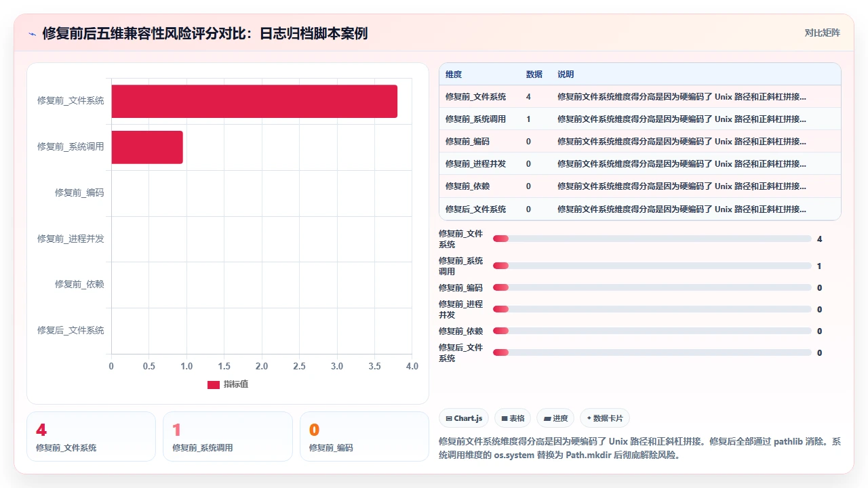The image size is (868, 488).
Task: Select table row 修复前_文件系统
Action: click(x=640, y=97)
